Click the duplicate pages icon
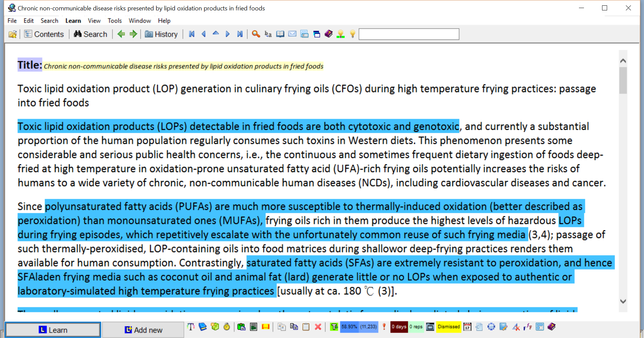This screenshot has width=644, height=338. tap(282, 327)
